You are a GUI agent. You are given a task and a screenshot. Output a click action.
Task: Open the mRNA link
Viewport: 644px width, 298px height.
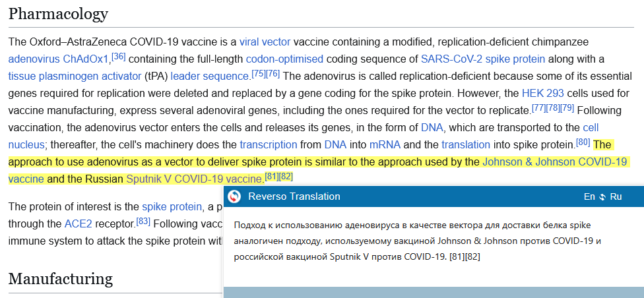click(x=384, y=144)
